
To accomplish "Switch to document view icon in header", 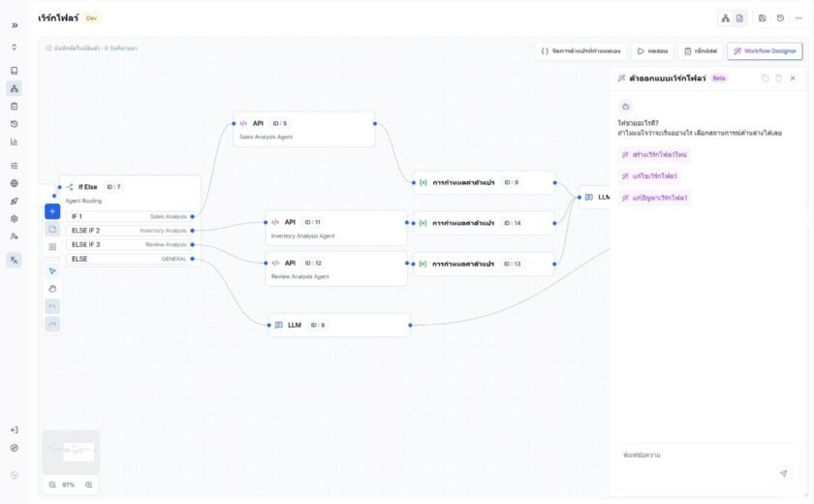I will point(739,18).
